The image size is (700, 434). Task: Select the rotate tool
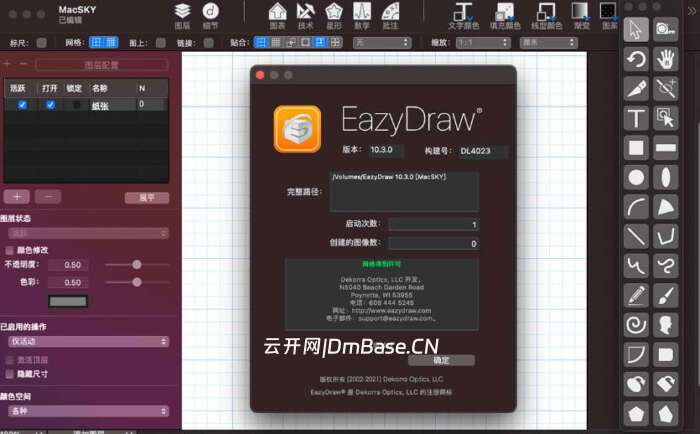point(636,59)
